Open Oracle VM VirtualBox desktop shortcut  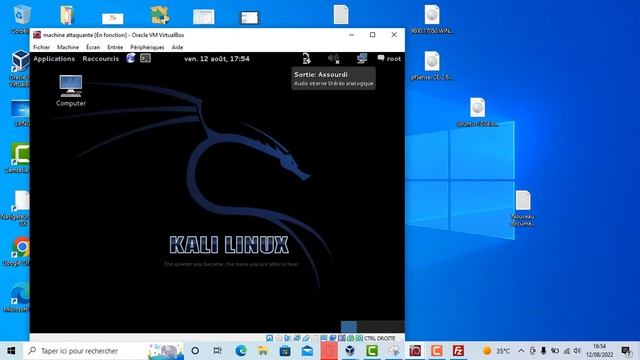pyautogui.click(x=20, y=69)
